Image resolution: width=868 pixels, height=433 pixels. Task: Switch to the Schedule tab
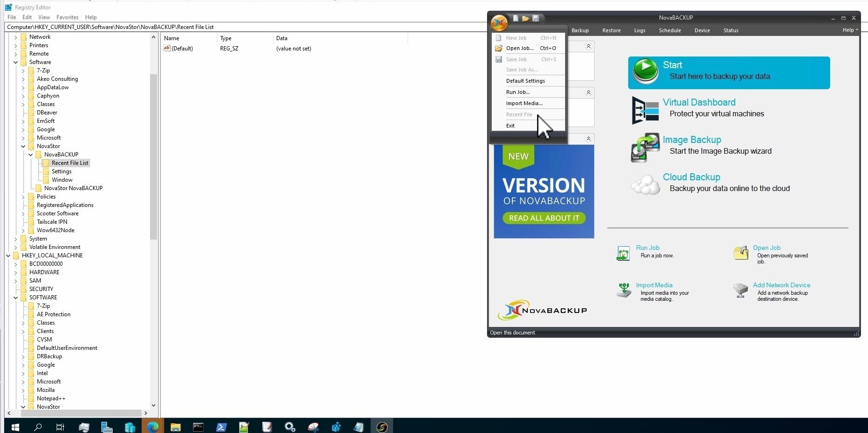[x=670, y=30]
